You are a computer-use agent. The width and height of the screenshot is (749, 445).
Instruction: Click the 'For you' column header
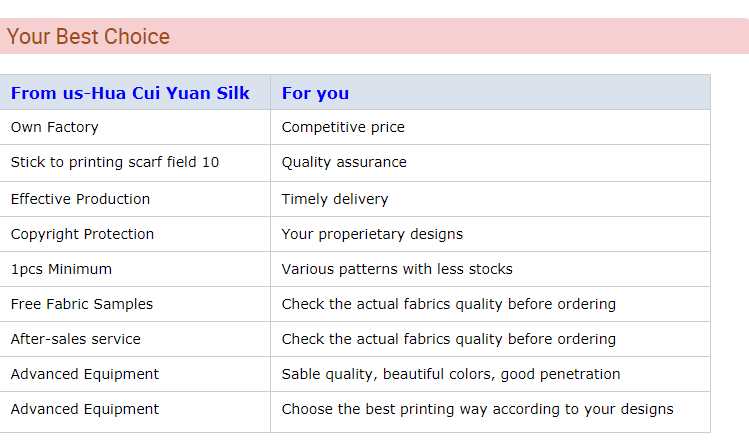315,93
